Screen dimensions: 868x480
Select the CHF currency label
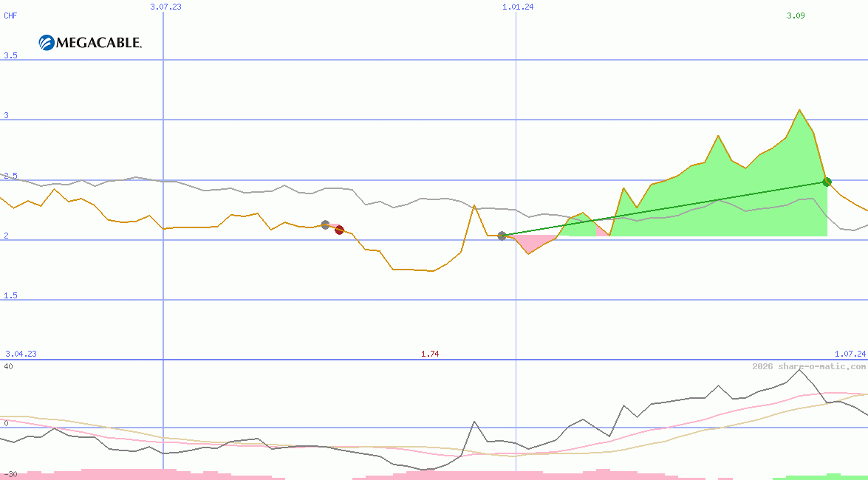(x=10, y=16)
